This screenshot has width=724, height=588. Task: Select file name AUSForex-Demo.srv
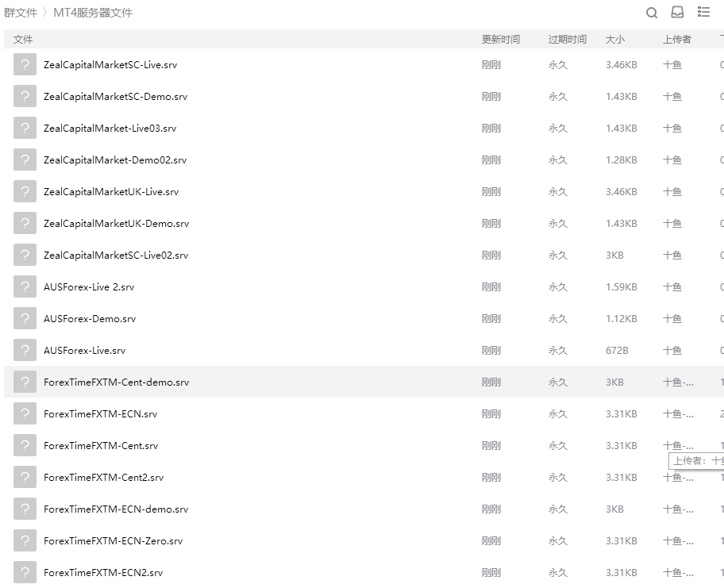coord(90,319)
